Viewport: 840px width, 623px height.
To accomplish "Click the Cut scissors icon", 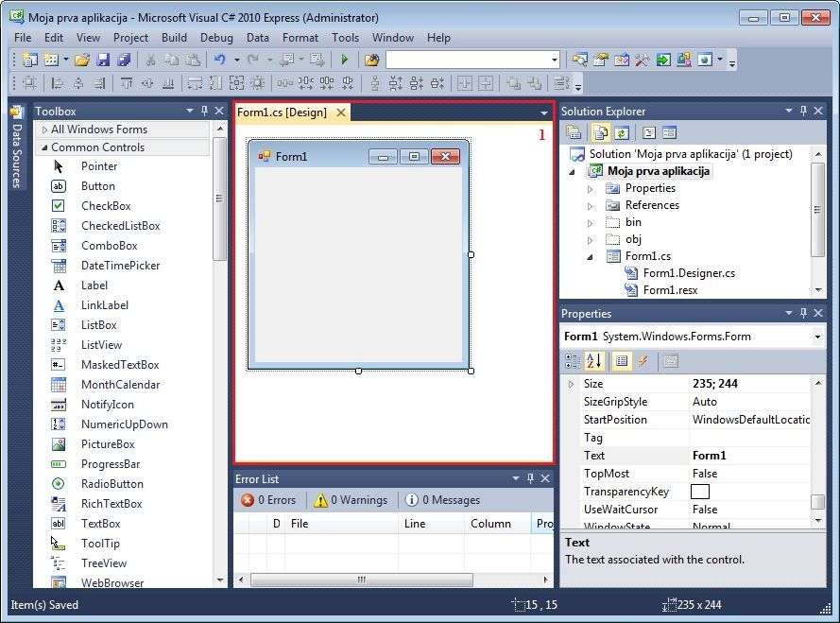I will tap(150, 60).
